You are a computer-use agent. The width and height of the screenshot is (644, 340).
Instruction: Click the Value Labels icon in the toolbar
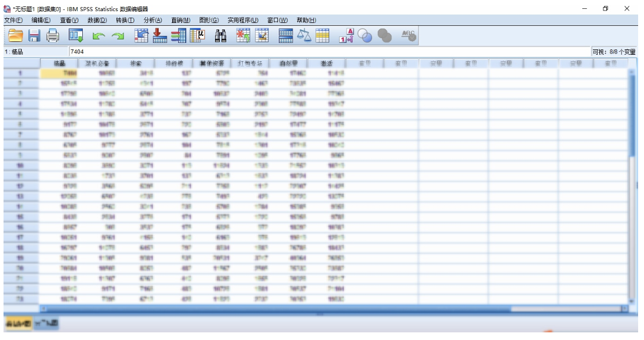tap(347, 36)
